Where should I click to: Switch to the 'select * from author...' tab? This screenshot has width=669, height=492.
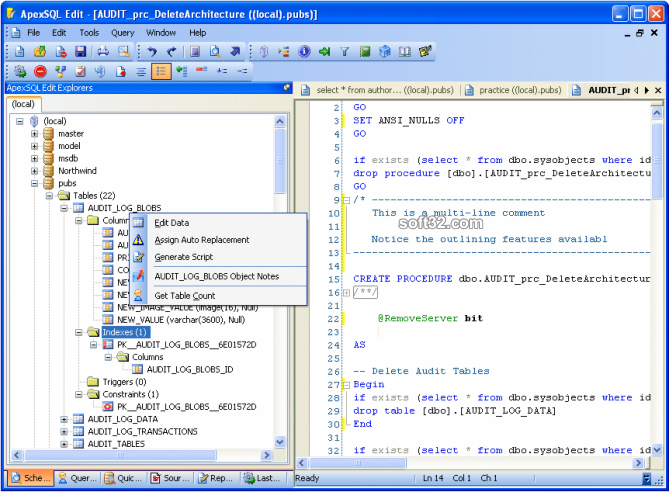click(x=378, y=90)
